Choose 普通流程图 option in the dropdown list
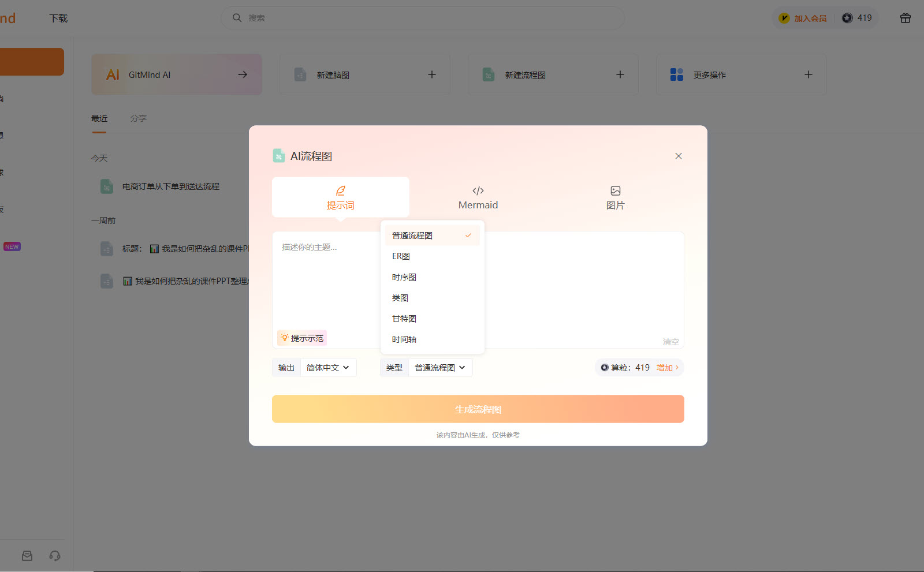The height and width of the screenshot is (572, 924). coord(432,235)
